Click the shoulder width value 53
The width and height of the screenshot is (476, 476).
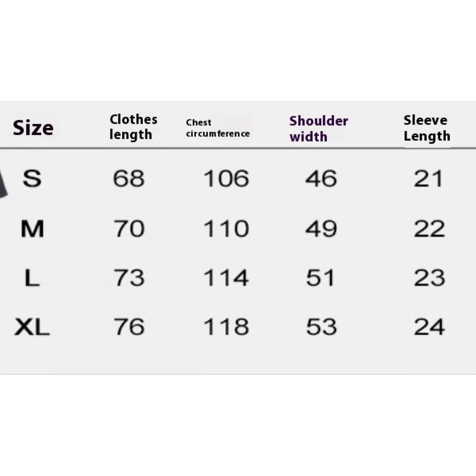(x=321, y=327)
